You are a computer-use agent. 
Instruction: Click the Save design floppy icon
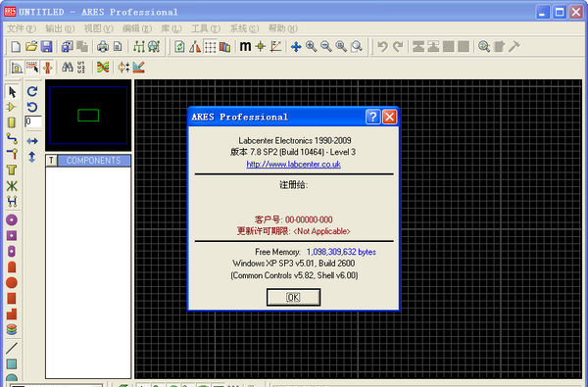(x=46, y=46)
